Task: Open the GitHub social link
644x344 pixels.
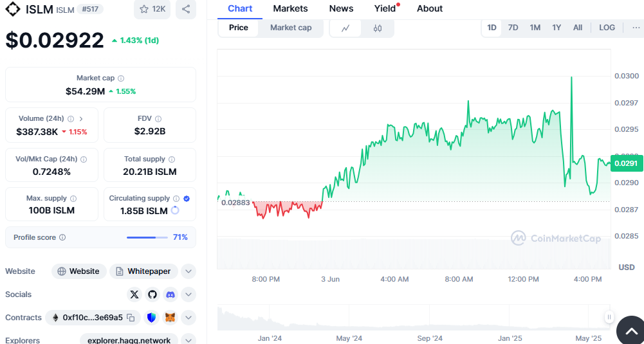Action: click(x=152, y=294)
